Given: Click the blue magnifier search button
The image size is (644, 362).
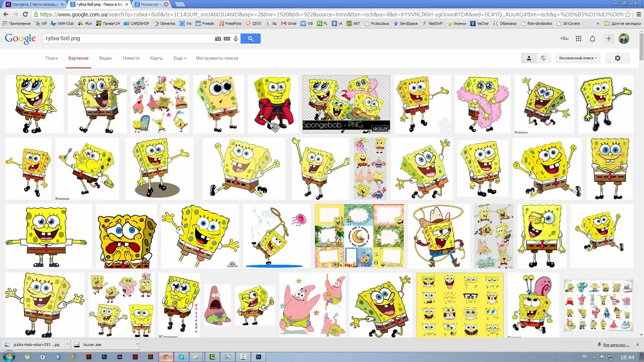Looking at the screenshot, I should [251, 39].
